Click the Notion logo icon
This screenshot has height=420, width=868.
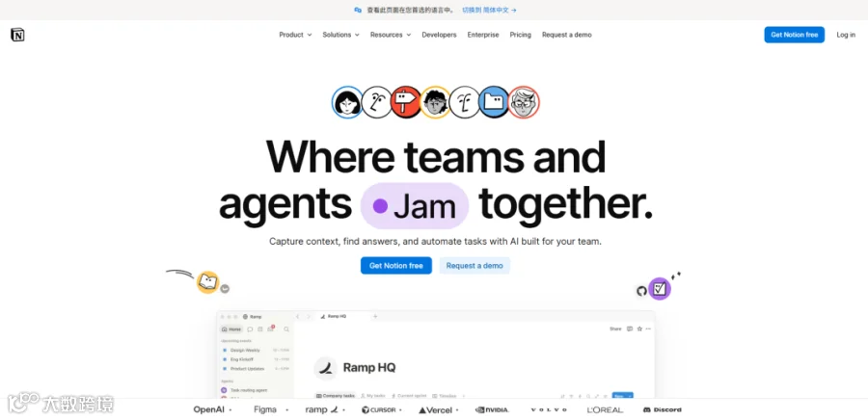click(x=17, y=35)
